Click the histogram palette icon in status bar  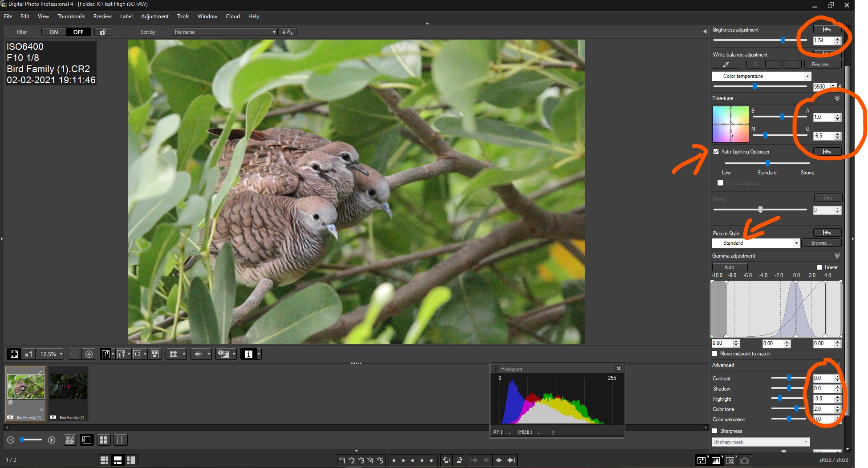point(716,460)
